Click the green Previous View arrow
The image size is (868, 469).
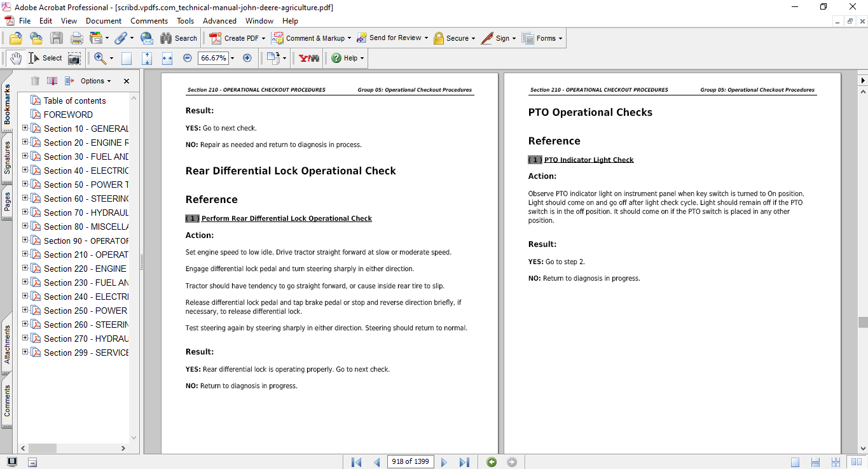492,462
